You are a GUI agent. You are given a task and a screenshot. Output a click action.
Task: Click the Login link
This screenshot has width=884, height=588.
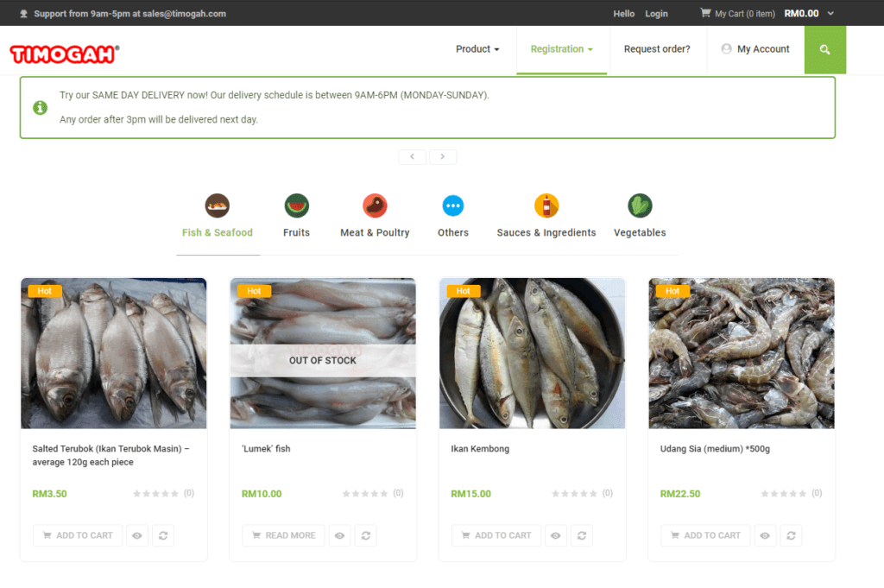pyautogui.click(x=656, y=14)
